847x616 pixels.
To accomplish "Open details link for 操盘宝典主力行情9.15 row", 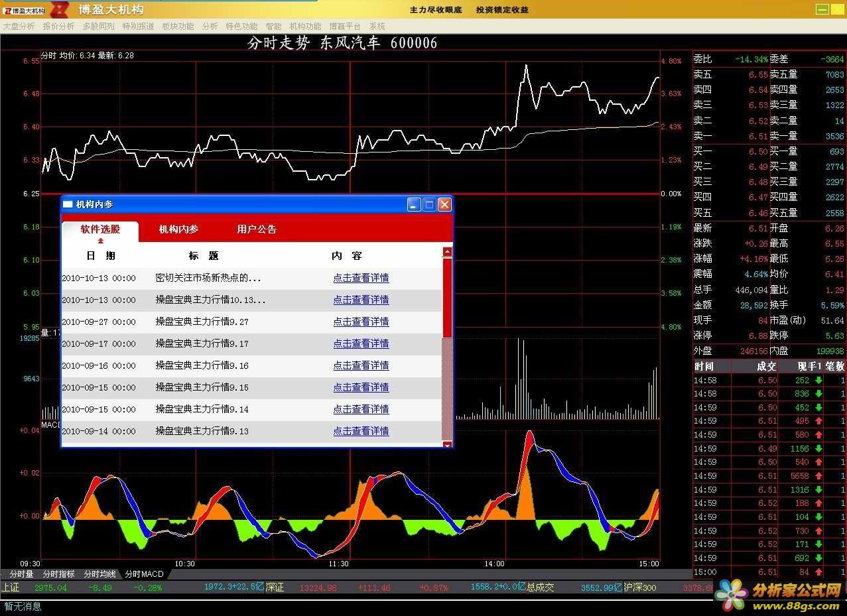I will pyautogui.click(x=361, y=388).
